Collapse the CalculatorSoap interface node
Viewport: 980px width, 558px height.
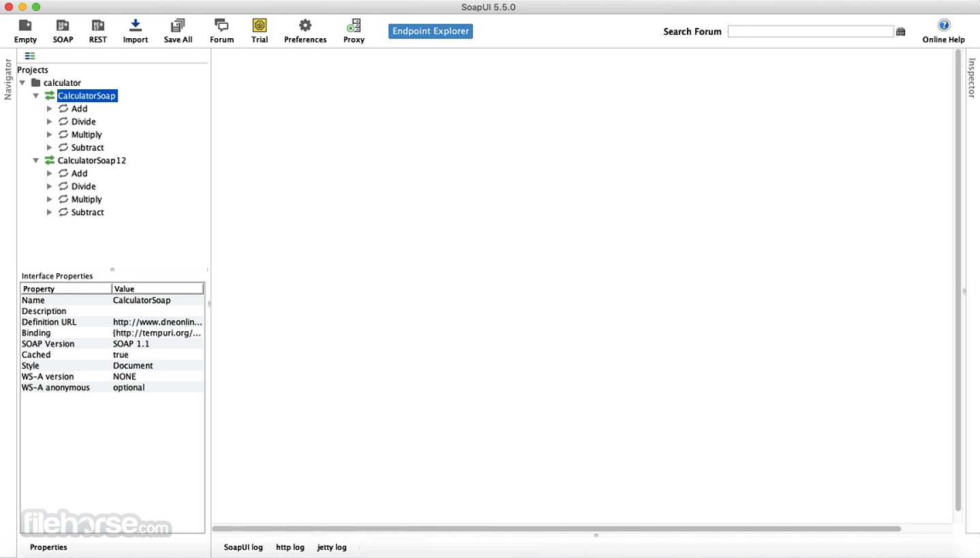click(x=36, y=96)
